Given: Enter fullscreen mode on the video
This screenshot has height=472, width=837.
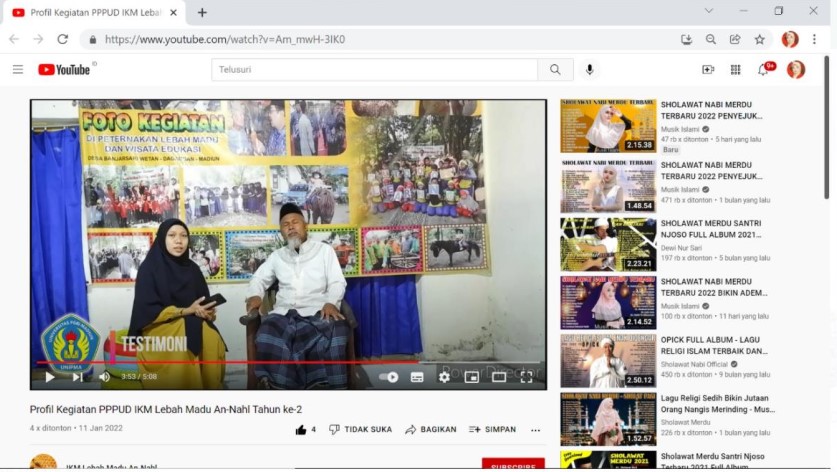Looking at the screenshot, I should point(526,377).
